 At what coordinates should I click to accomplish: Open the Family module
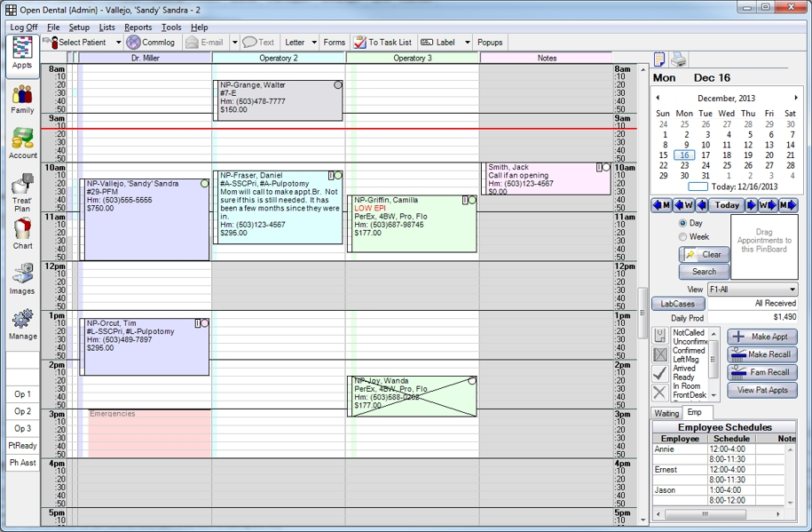(22, 100)
